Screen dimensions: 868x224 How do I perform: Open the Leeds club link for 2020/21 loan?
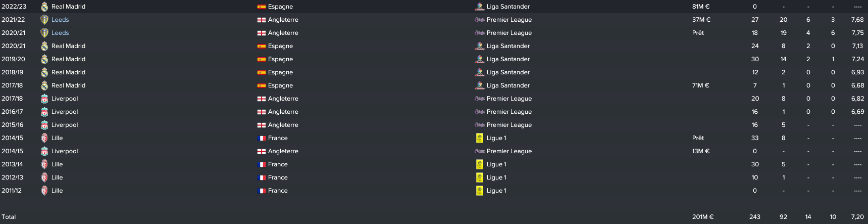(x=60, y=33)
